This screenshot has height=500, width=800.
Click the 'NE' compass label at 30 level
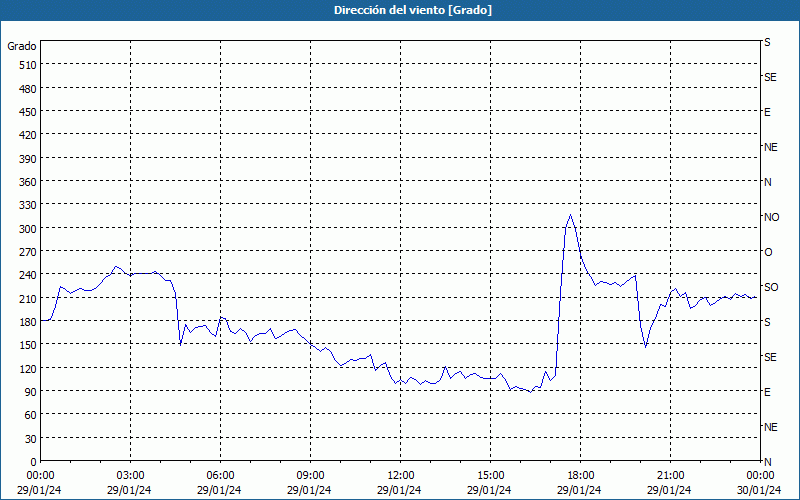pos(770,427)
